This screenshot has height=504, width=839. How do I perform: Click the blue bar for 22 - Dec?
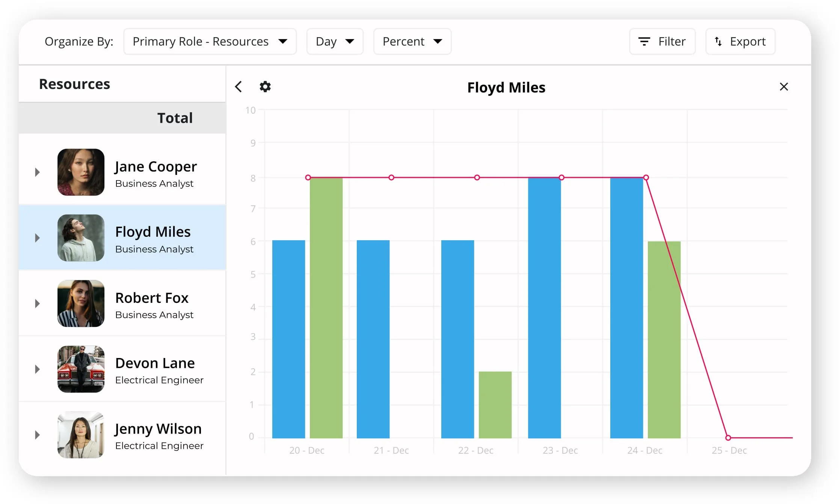[x=457, y=339]
